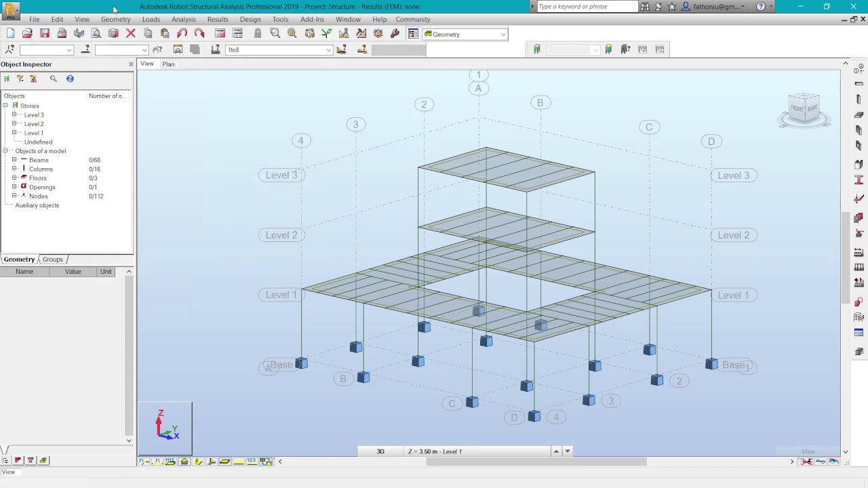The image size is (868, 488).
Task: Close the Object Inspector panel
Action: tap(131, 64)
